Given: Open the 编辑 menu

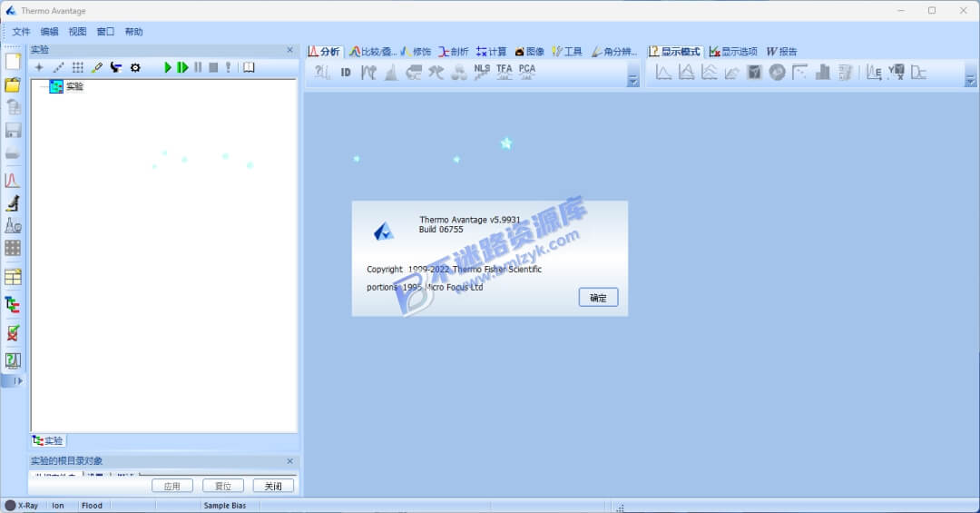Looking at the screenshot, I should click(x=49, y=32).
